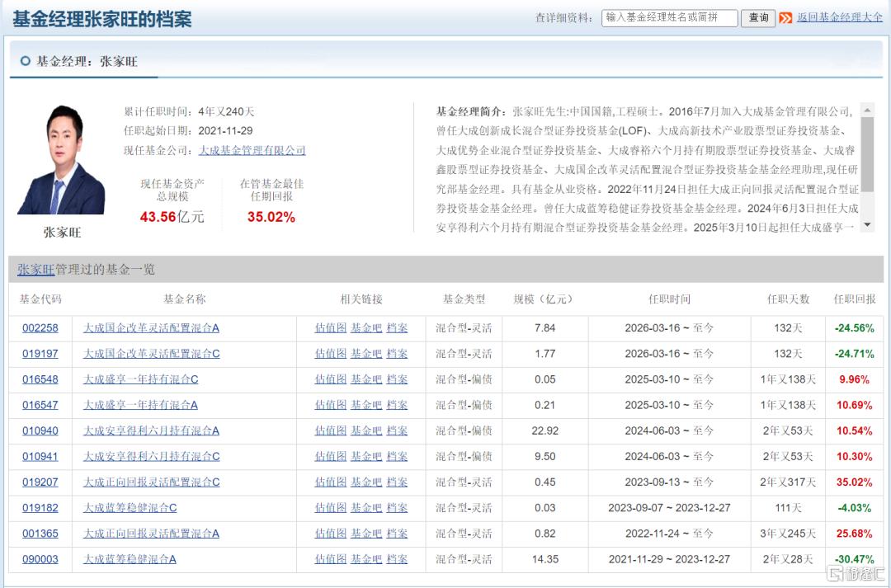Open 大成正向回报灵活配置混合A fund name
This screenshot has width=891, height=588.
click(151, 534)
